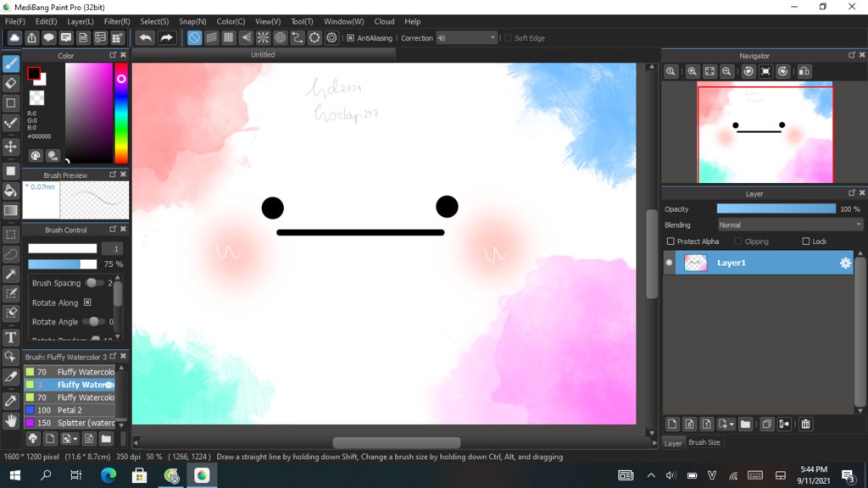The image size is (868, 488).
Task: Toggle the AntiAliasing checkbox
Action: coord(350,38)
